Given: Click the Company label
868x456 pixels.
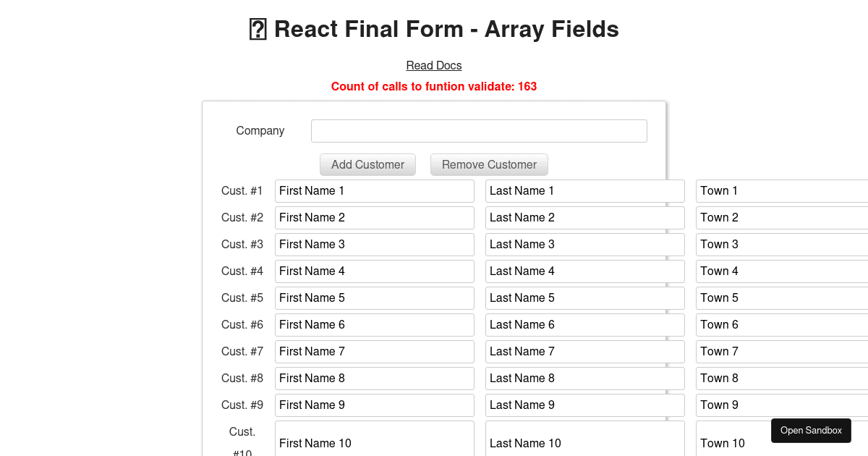Looking at the screenshot, I should coord(260,131).
